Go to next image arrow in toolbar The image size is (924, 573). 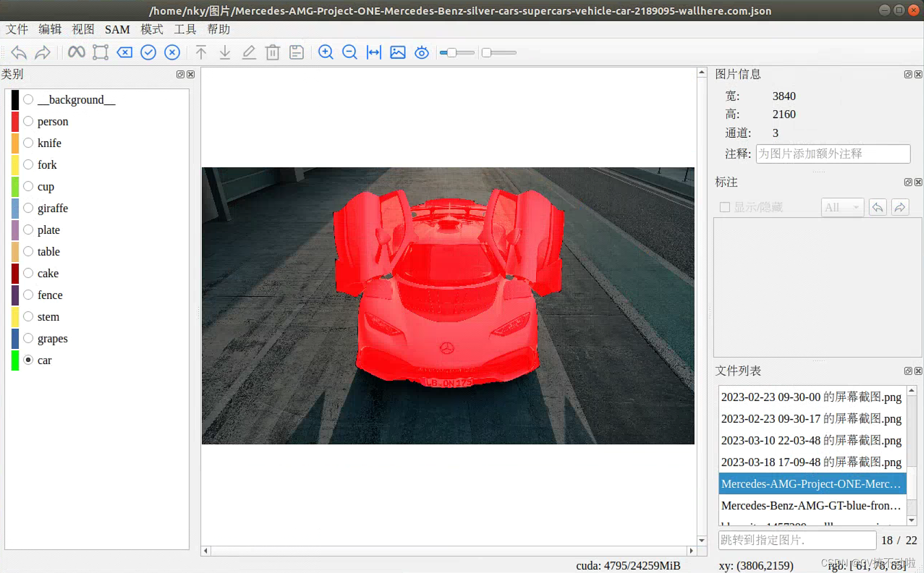pyautogui.click(x=42, y=53)
